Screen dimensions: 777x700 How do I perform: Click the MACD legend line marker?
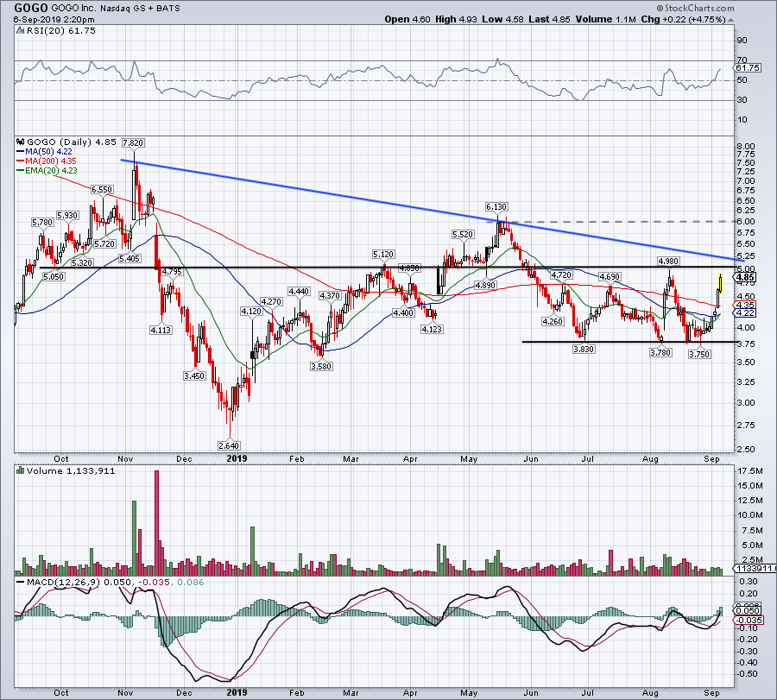(21, 582)
